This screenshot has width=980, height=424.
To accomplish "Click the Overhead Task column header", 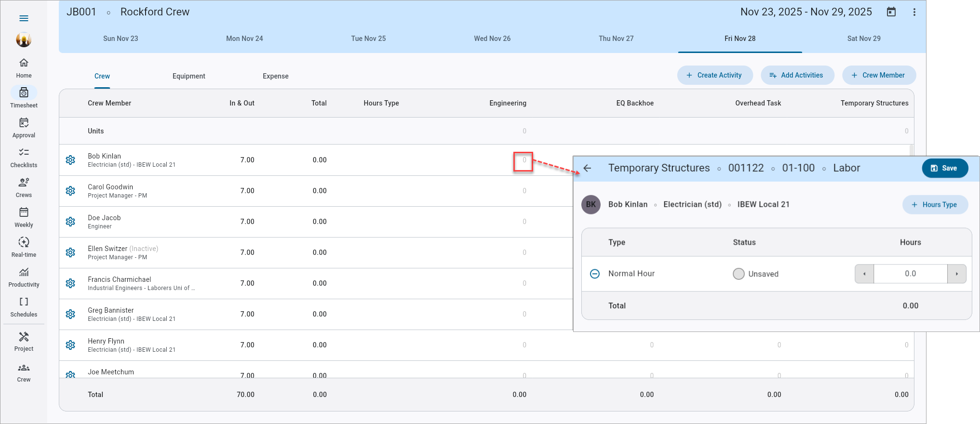I will (x=758, y=103).
